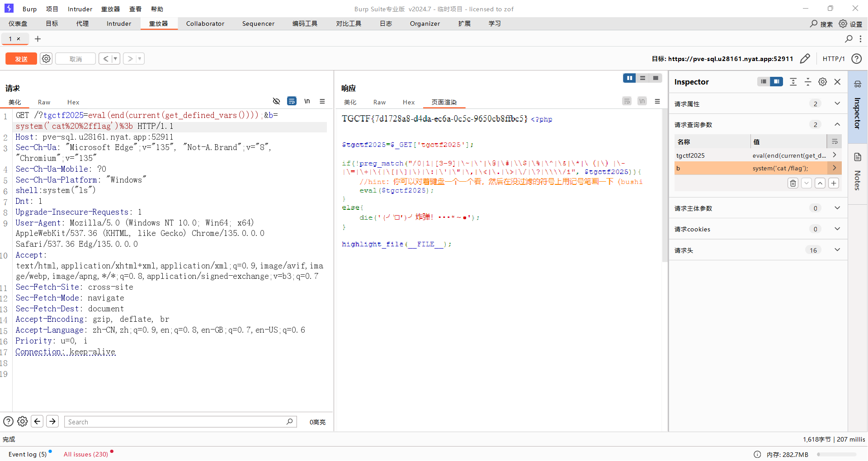868x461 pixels.
Task: Open the HTTP/1 protocol selector
Action: point(833,59)
